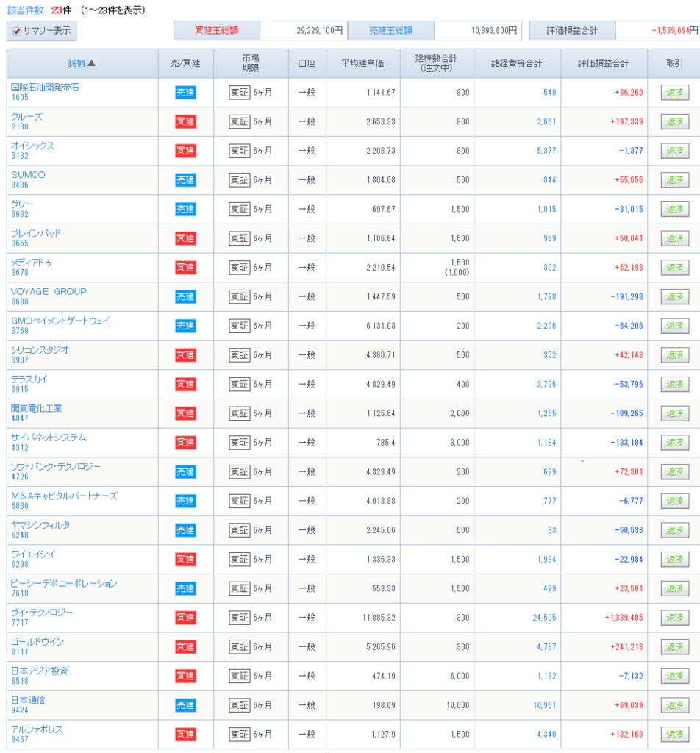
Task: Click fees value 24,595 for ブイ・テクノロジー
Action: pos(544,618)
